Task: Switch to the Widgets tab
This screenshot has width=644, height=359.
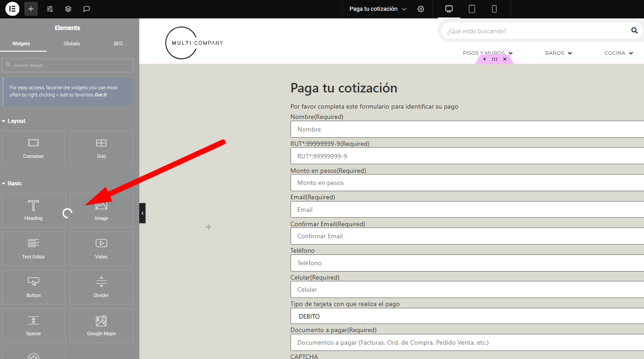Action: pos(21,44)
